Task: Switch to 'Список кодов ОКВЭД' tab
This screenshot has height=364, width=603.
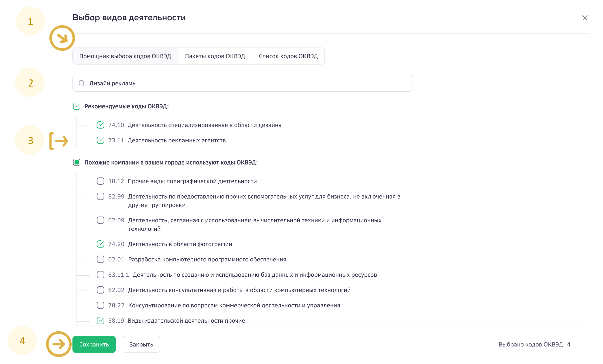Action: click(288, 56)
